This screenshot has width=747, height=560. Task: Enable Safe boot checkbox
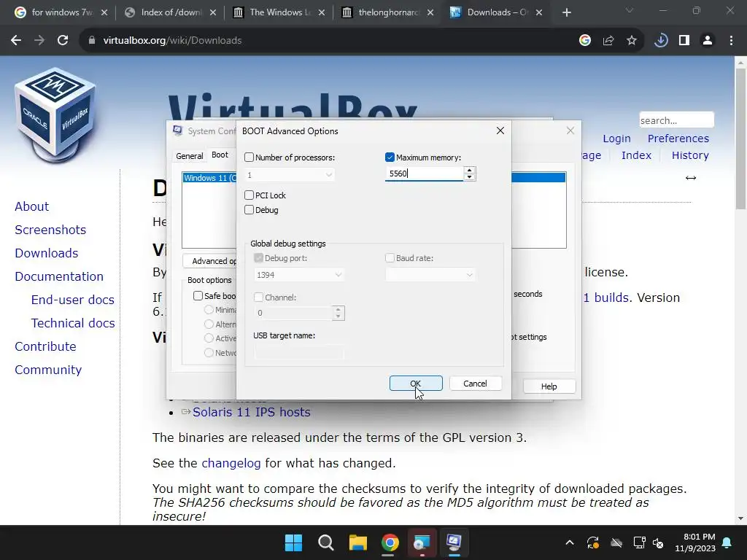[198, 296]
